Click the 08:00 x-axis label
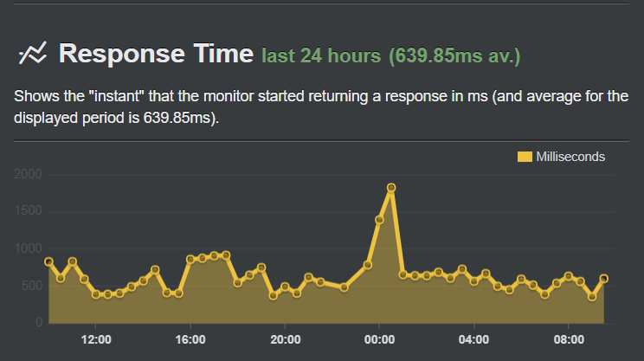This screenshot has height=361, width=644. pyautogui.click(x=569, y=339)
